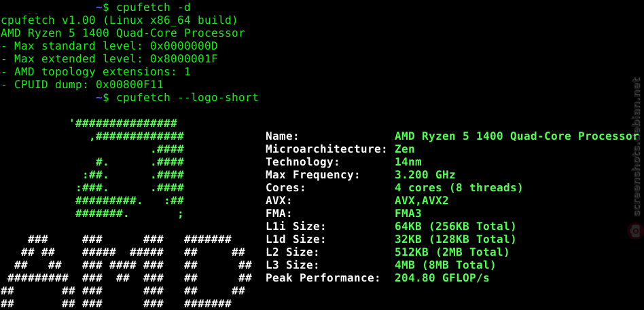Click the '512KB (2MB Total)' value
Screen dimensions: 644x310
tap(452, 252)
